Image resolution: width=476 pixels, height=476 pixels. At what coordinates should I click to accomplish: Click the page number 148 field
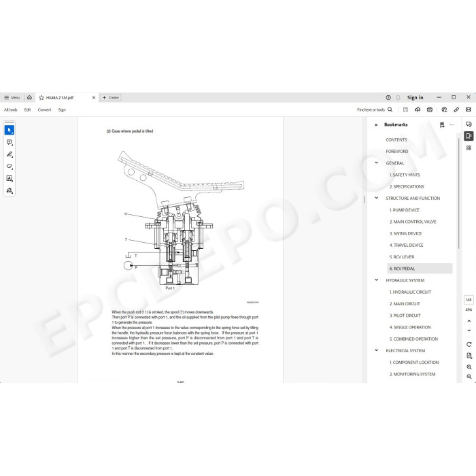[x=469, y=300]
